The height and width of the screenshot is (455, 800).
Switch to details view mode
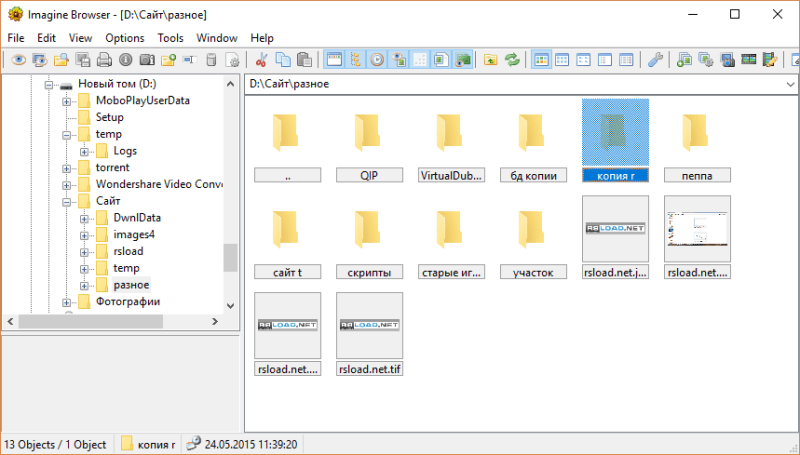(x=626, y=60)
